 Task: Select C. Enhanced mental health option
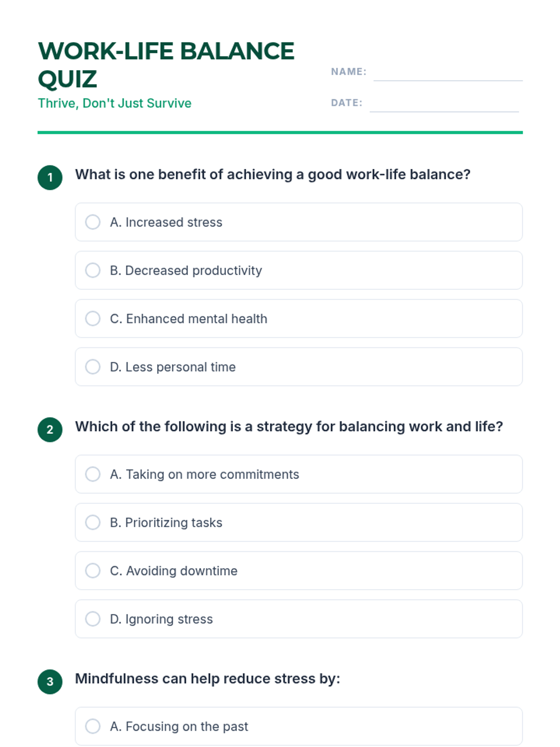point(93,318)
